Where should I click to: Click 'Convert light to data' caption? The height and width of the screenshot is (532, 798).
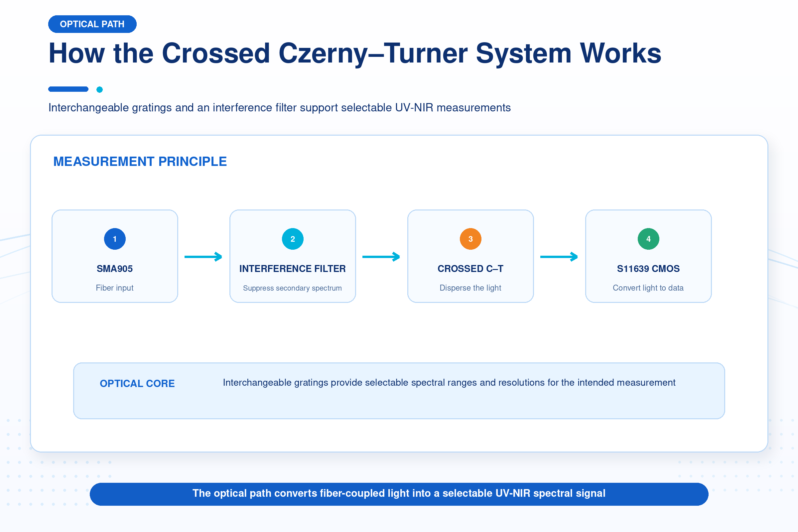[648, 288]
